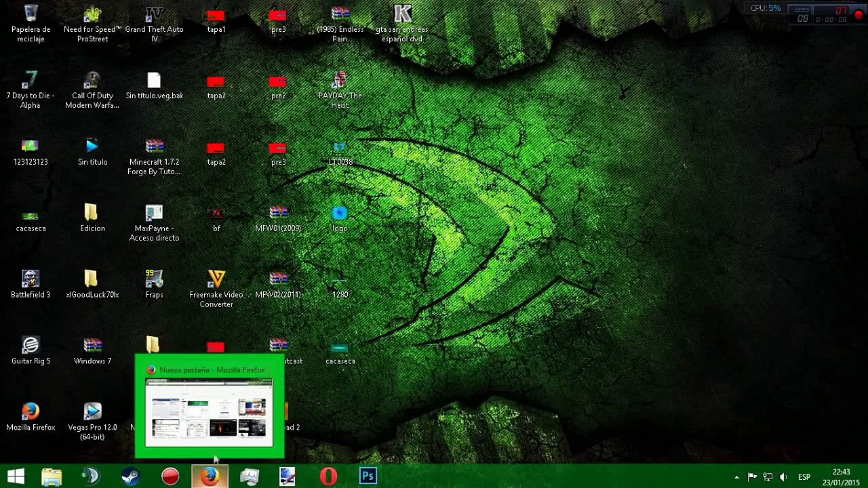Open the network tray icon
Image resolution: width=868 pixels, height=488 pixels.
click(x=768, y=477)
